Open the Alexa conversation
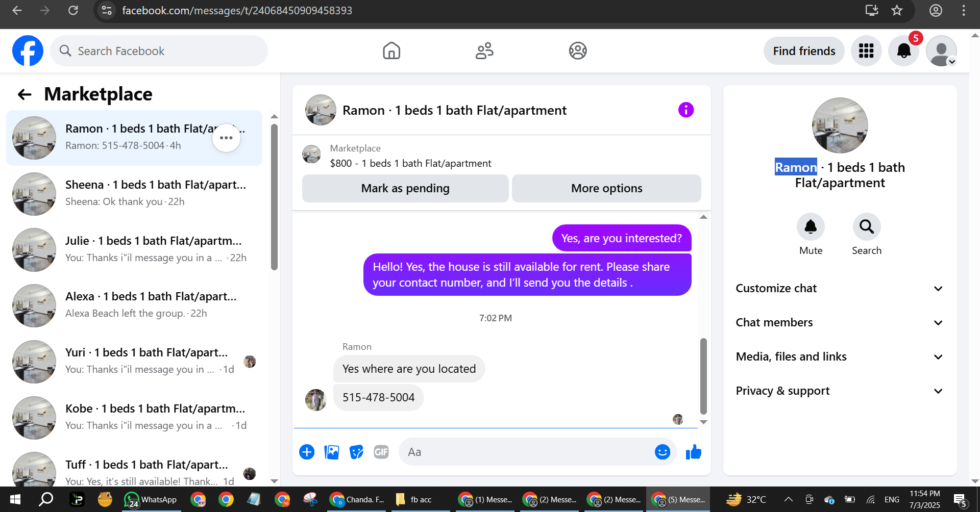Viewport: 980px width, 512px height. (134, 305)
